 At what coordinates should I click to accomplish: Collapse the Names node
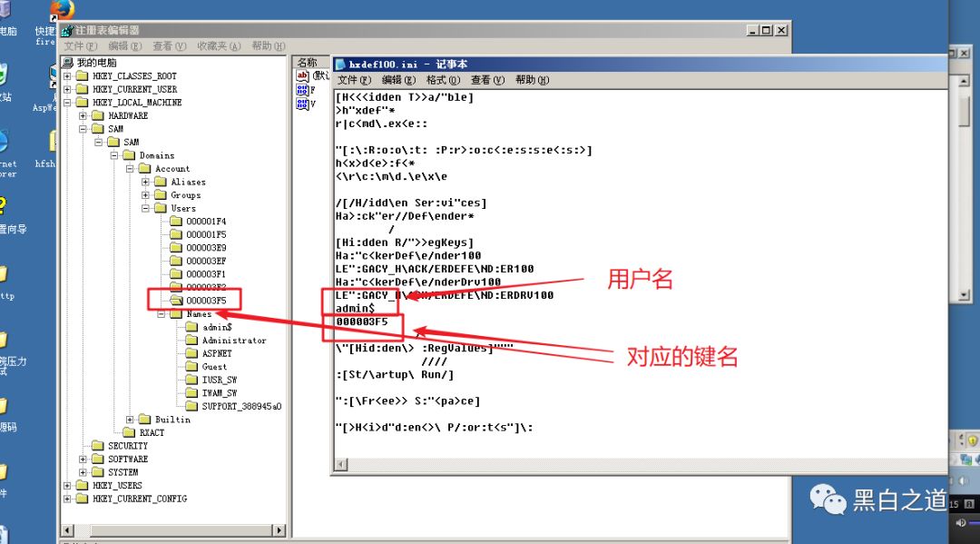[162, 314]
